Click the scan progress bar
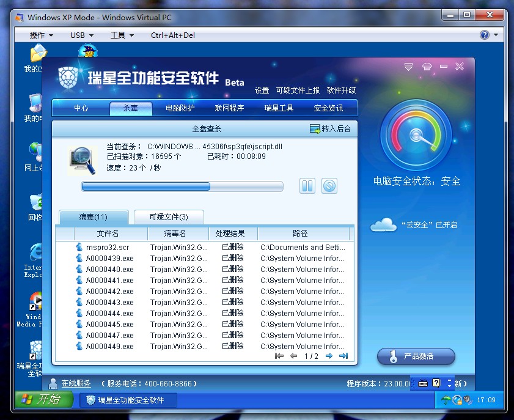This screenshot has height=420, width=514. 182,186
